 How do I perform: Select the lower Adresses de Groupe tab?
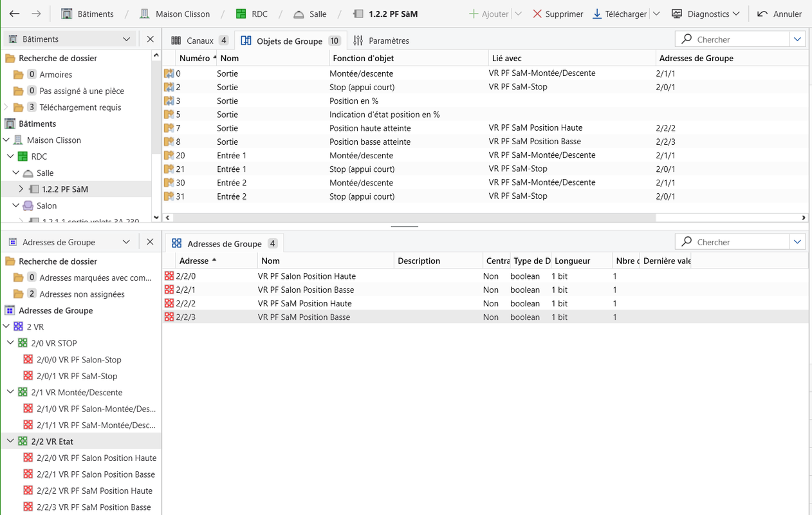coord(225,243)
